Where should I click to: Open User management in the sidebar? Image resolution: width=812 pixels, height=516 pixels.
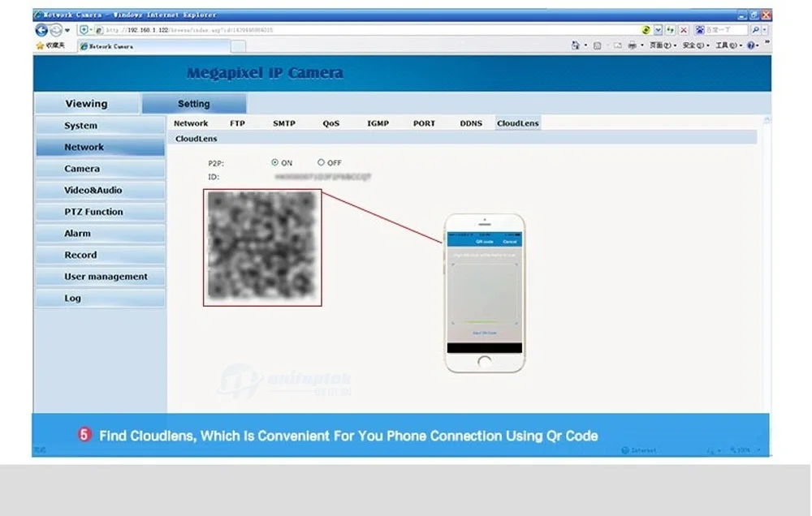point(101,277)
